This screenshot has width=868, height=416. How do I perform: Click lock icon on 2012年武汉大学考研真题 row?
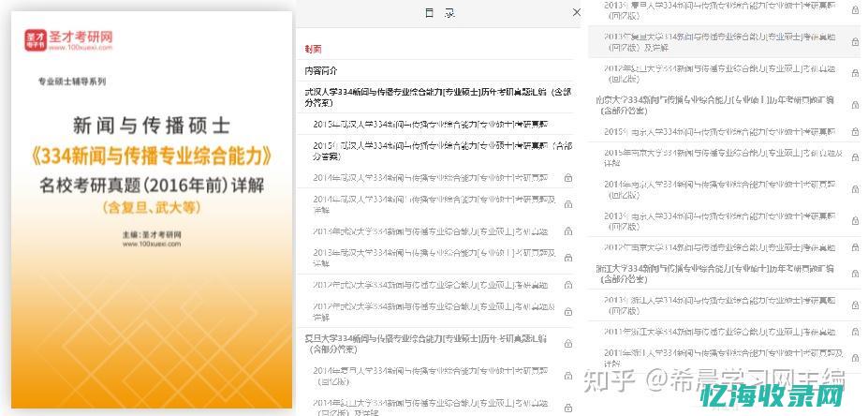(568, 285)
